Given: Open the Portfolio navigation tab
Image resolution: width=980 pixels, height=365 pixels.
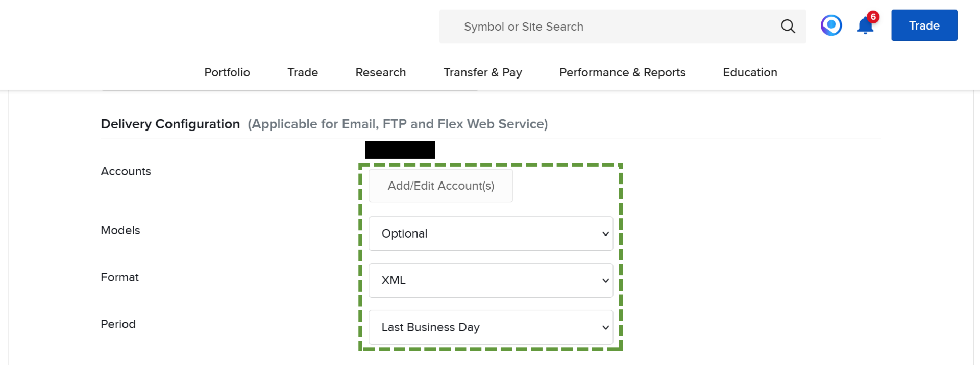Looking at the screenshot, I should (227, 72).
